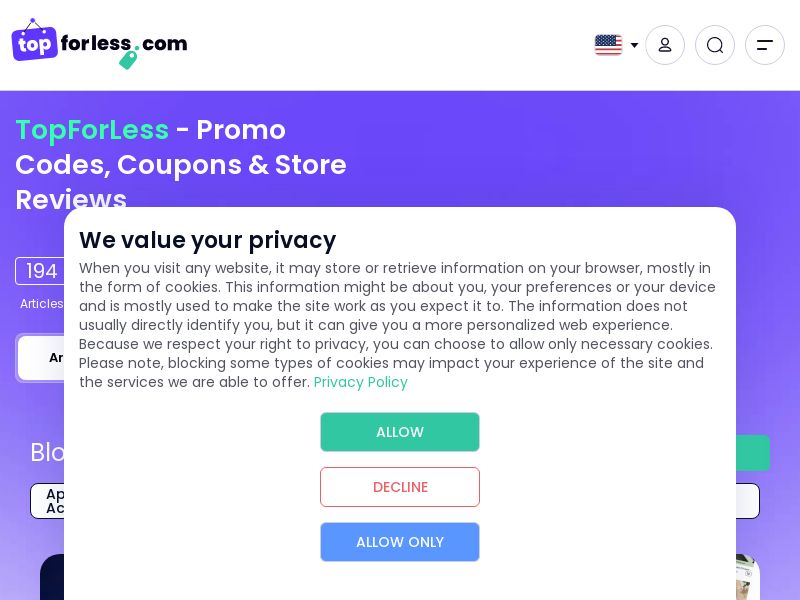The height and width of the screenshot is (600, 800).
Task: Click the search magnifier icon
Action: 715,45
